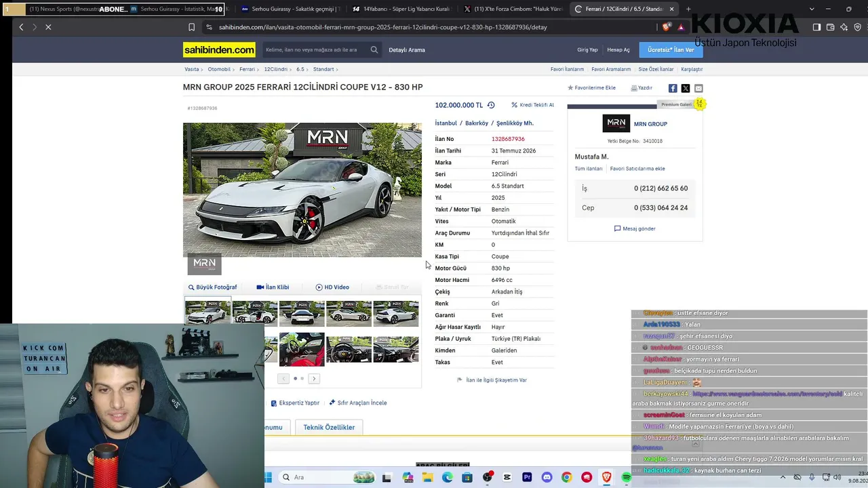Open Brave Rewards triangle icon
Viewport: 868px width, 488px height.
click(x=681, y=27)
